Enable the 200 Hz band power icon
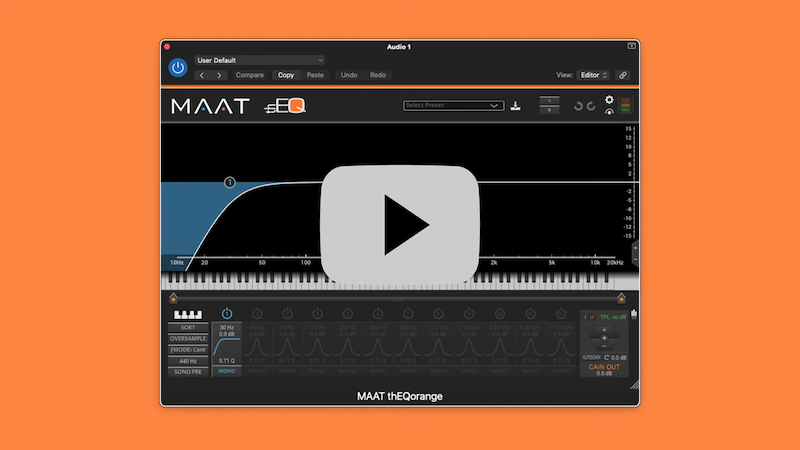 tap(347, 313)
